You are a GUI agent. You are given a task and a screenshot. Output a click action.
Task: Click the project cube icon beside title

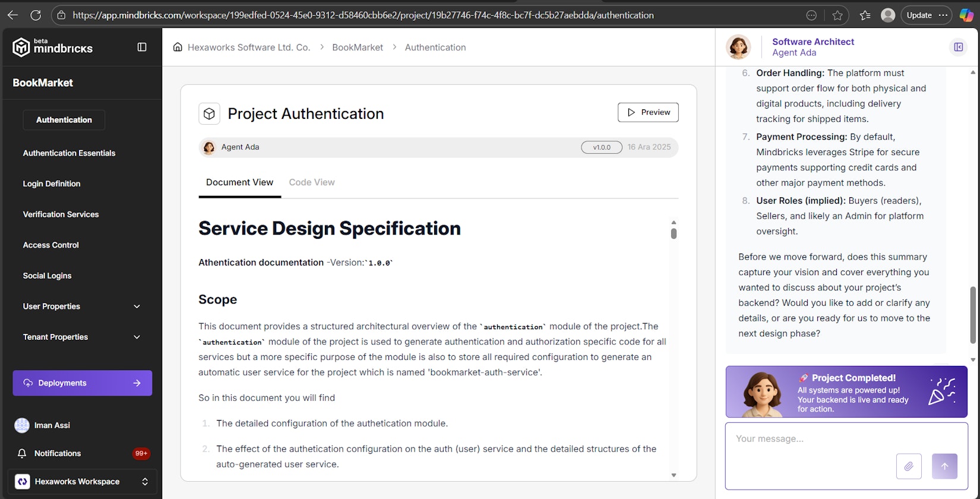coord(209,113)
